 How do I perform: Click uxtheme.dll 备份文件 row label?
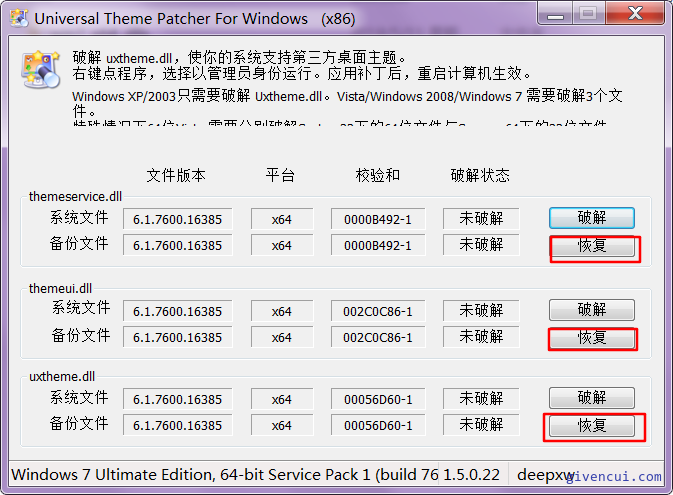click(x=79, y=423)
